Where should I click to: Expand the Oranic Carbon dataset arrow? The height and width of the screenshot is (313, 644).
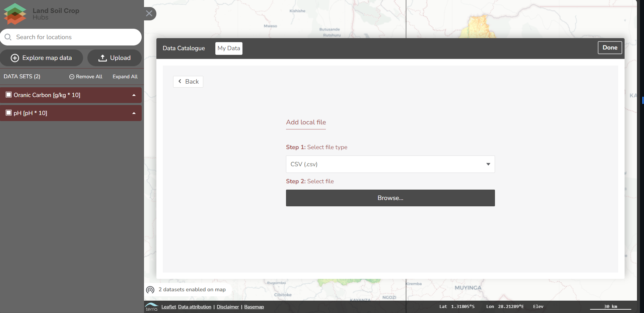pos(134,95)
